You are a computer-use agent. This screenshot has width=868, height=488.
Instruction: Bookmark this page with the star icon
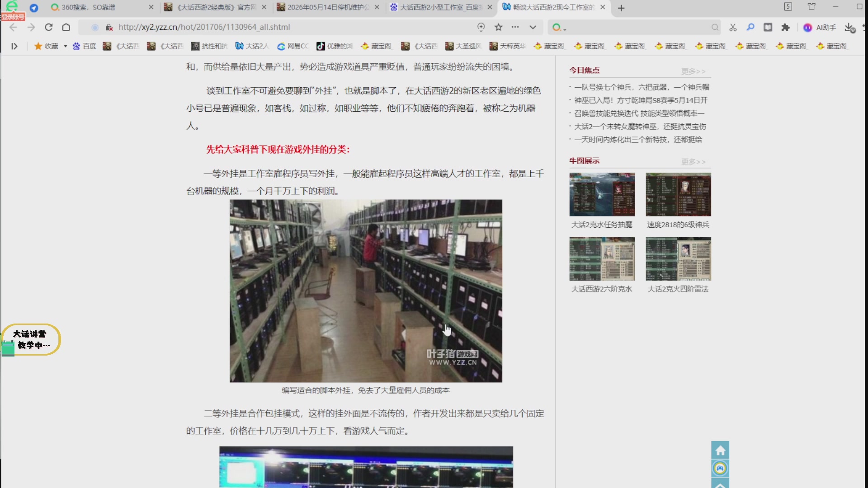click(499, 27)
